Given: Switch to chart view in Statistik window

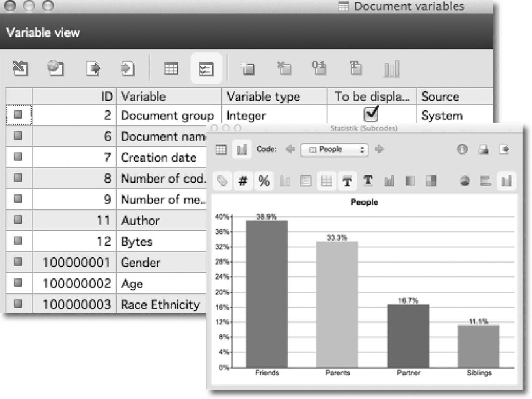Looking at the screenshot, I should click(x=242, y=149).
